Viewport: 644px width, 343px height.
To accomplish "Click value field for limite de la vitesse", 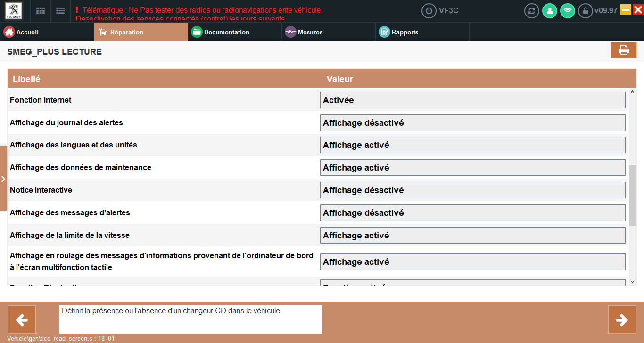I will (x=473, y=236).
